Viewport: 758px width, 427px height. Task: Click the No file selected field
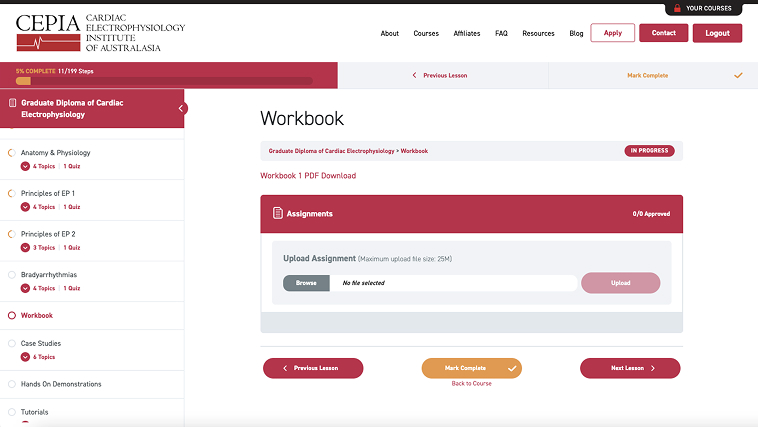454,283
